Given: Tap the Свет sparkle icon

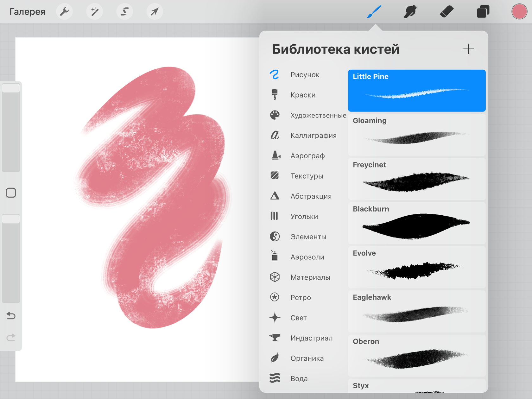Looking at the screenshot, I should point(275,318).
